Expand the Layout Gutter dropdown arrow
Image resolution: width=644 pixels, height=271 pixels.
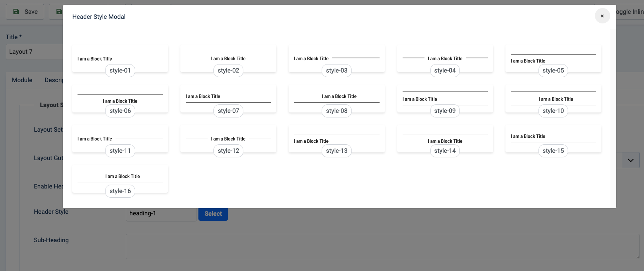631,160
